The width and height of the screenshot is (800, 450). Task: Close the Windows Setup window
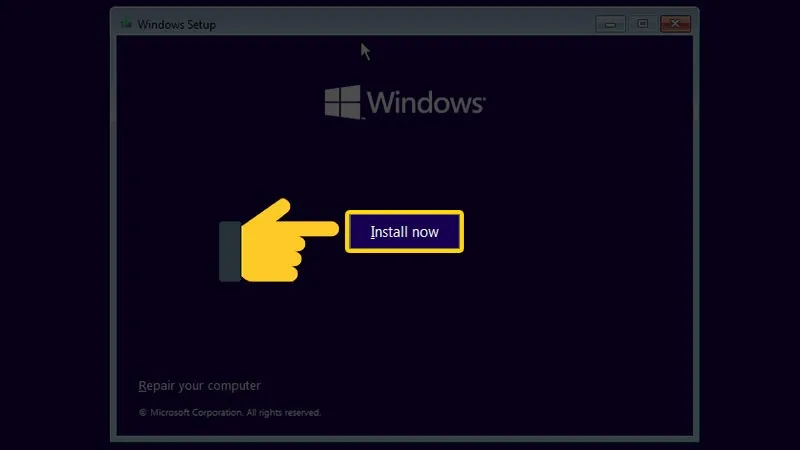point(677,23)
